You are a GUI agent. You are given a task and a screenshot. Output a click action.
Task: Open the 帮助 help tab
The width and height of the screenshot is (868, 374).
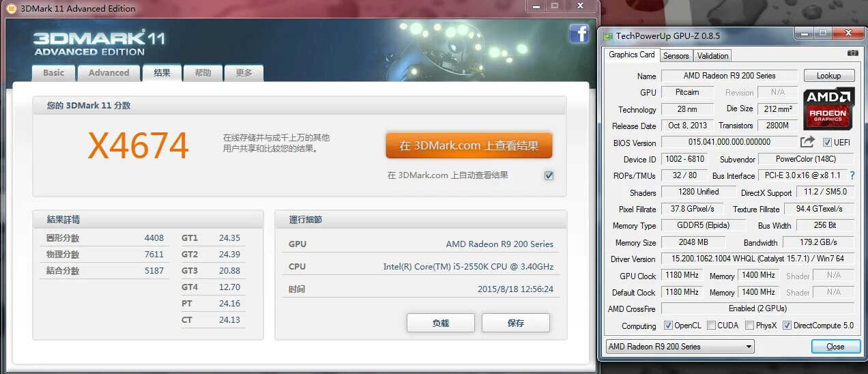point(203,72)
